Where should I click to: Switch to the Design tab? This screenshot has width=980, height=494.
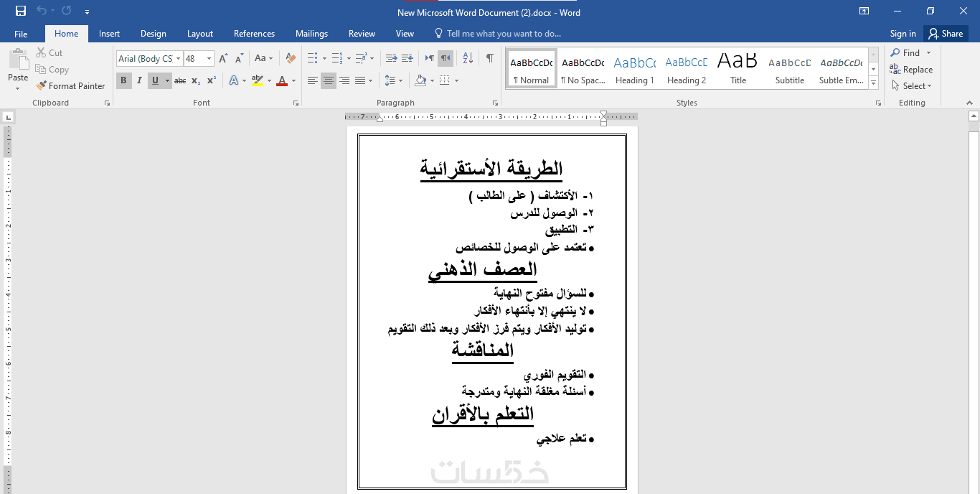click(x=154, y=34)
